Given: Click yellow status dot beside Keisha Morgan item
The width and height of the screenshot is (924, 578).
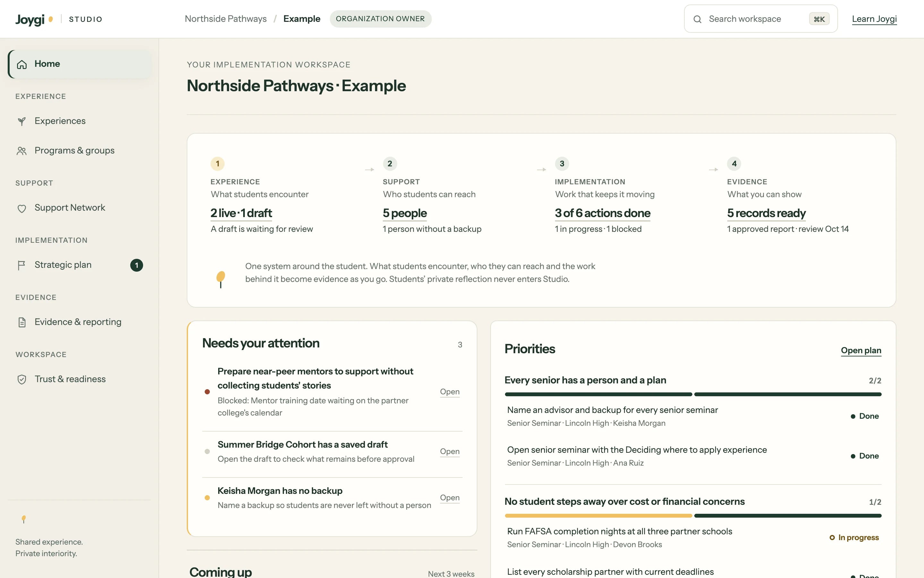Looking at the screenshot, I should click(x=207, y=498).
